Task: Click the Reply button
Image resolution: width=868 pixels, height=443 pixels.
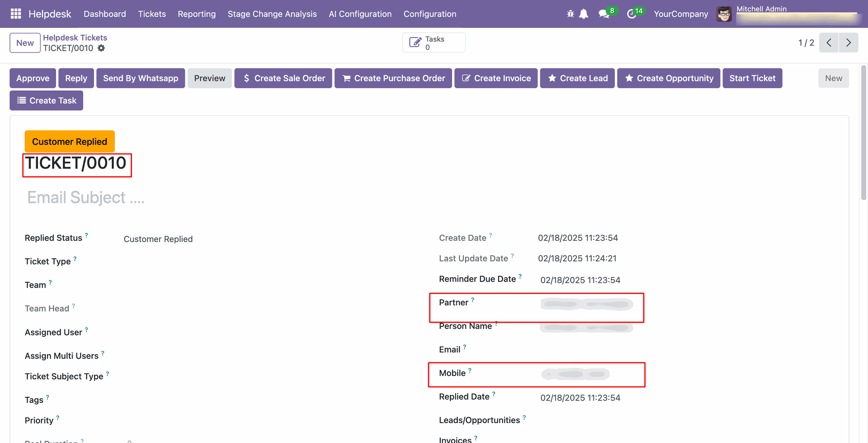Action: click(x=76, y=78)
